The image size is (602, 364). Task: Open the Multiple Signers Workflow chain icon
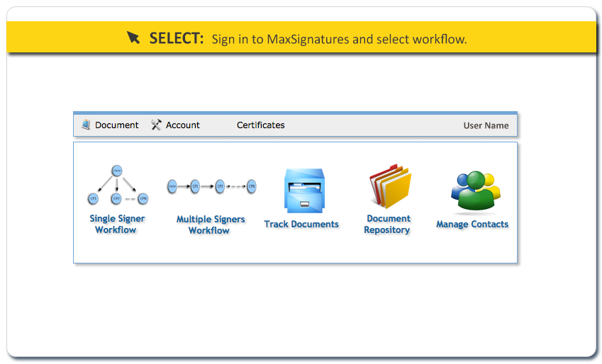[x=211, y=186]
